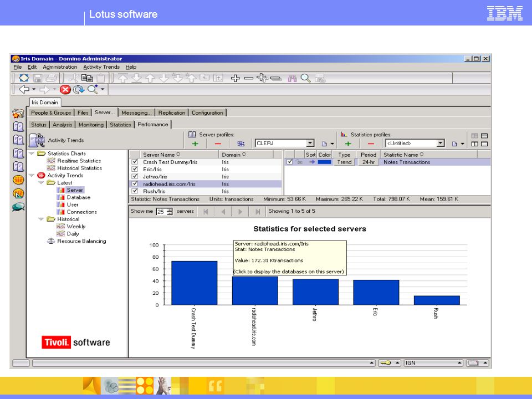Open the top bookmark folder sidebar icon
Screen dimensions: 532x399
(18, 113)
